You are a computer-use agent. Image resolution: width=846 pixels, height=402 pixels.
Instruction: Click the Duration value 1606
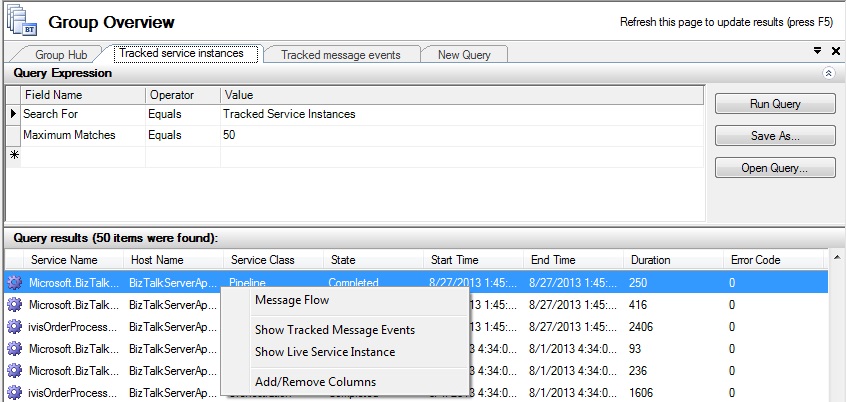click(x=641, y=393)
